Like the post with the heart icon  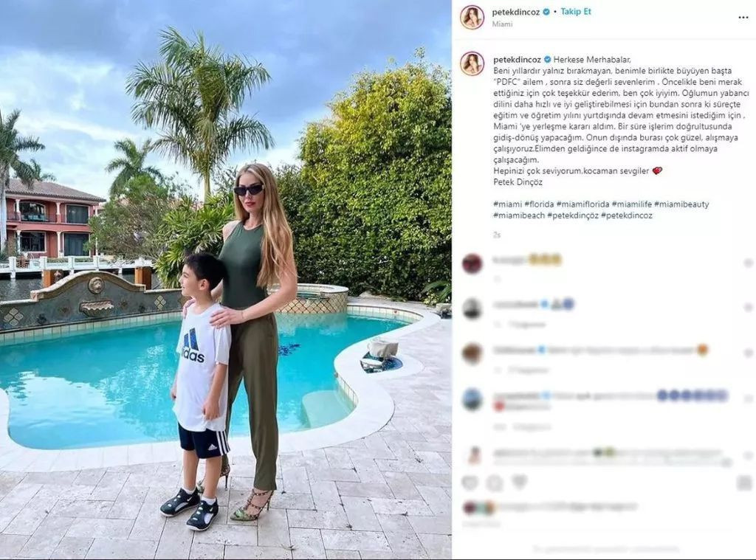[470, 483]
